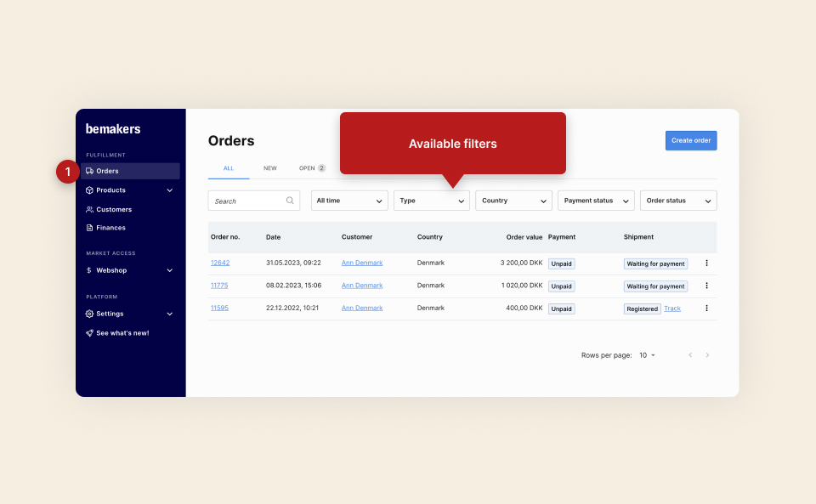Click the Order value column header
This screenshot has height=504, width=816.
click(x=524, y=237)
